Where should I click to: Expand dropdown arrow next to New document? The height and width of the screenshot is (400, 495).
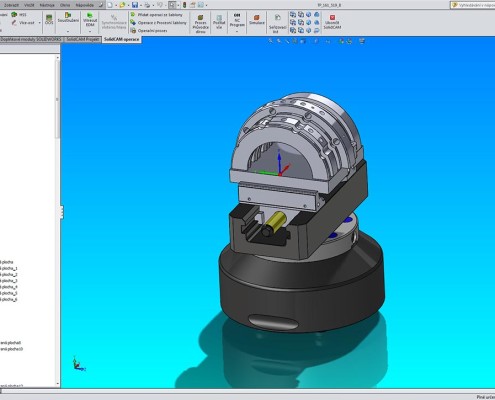[116, 5]
